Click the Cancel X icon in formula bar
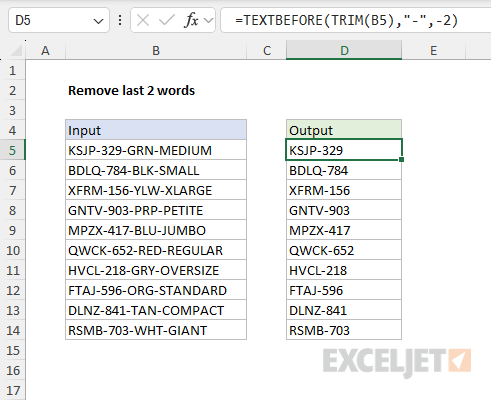 (x=143, y=21)
